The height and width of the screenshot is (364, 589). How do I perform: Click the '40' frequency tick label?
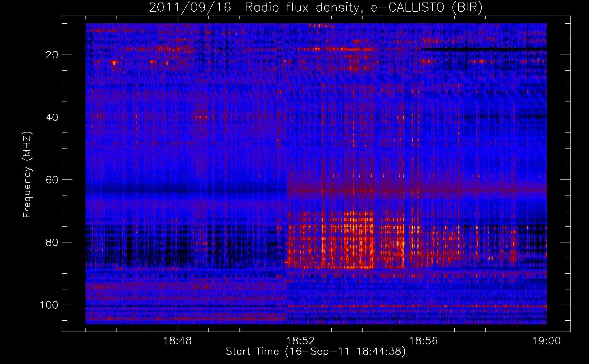click(52, 117)
